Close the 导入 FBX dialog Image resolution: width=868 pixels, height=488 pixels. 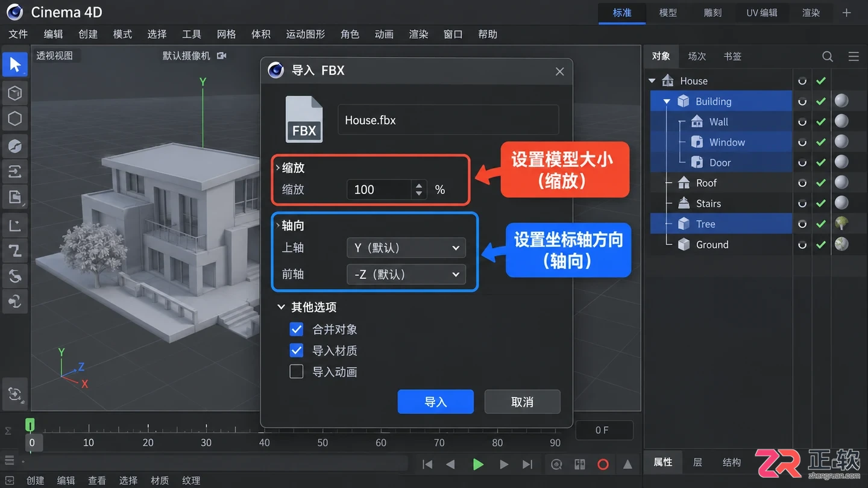(559, 71)
